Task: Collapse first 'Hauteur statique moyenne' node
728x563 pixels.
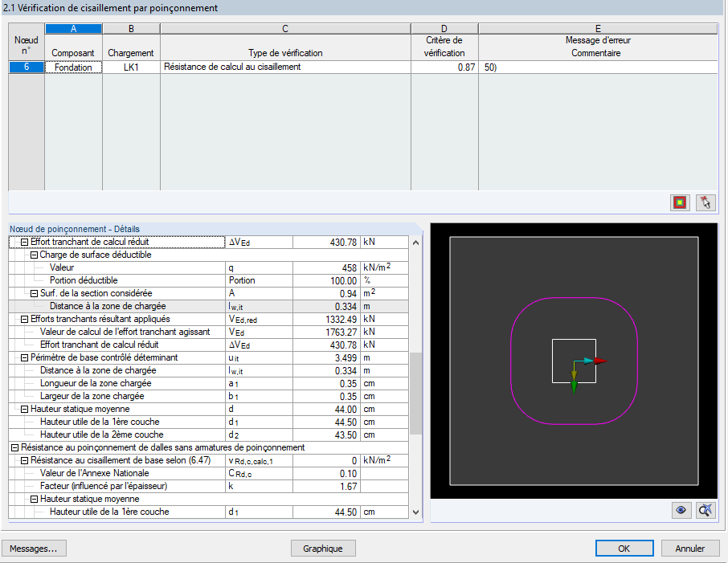Action: point(25,409)
